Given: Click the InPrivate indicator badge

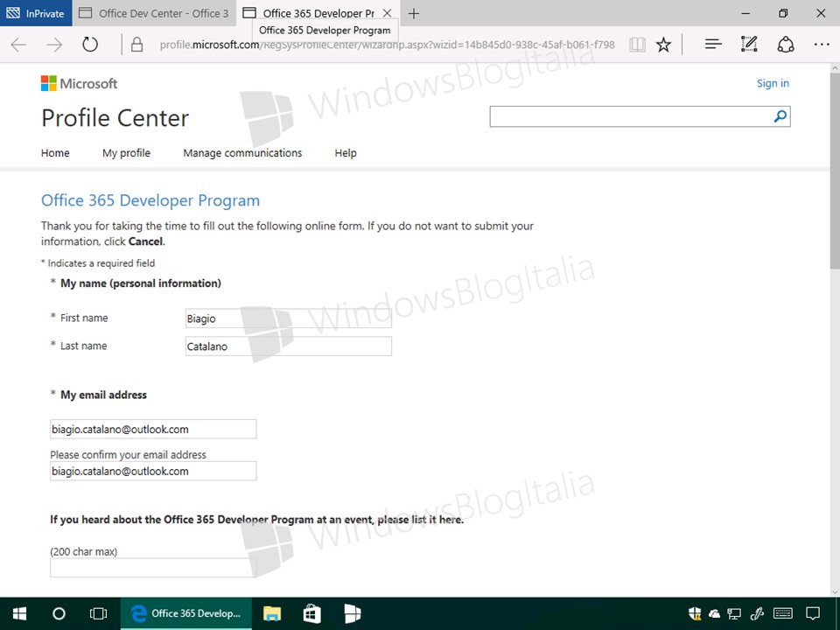Looking at the screenshot, I should [35, 13].
